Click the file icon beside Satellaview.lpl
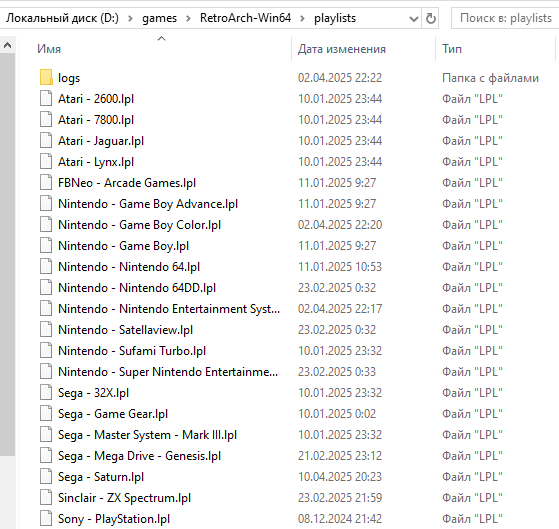Image resolution: width=559 pixels, height=529 pixels. pos(46,330)
